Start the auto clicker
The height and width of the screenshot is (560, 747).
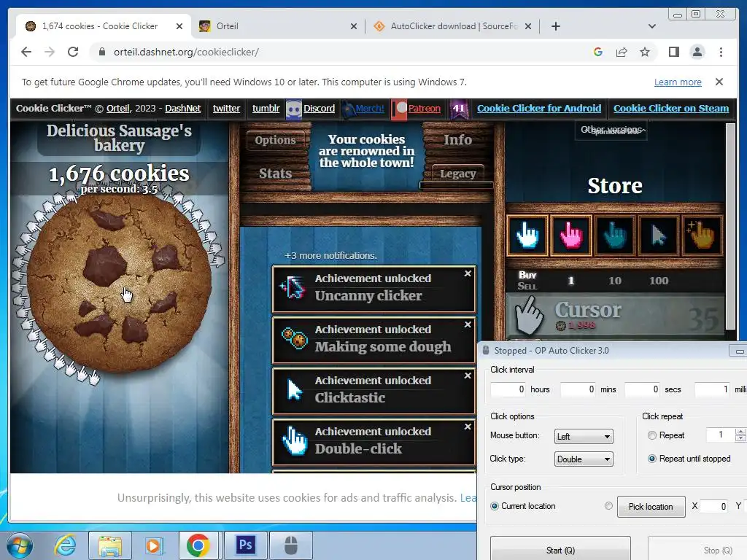(x=560, y=550)
